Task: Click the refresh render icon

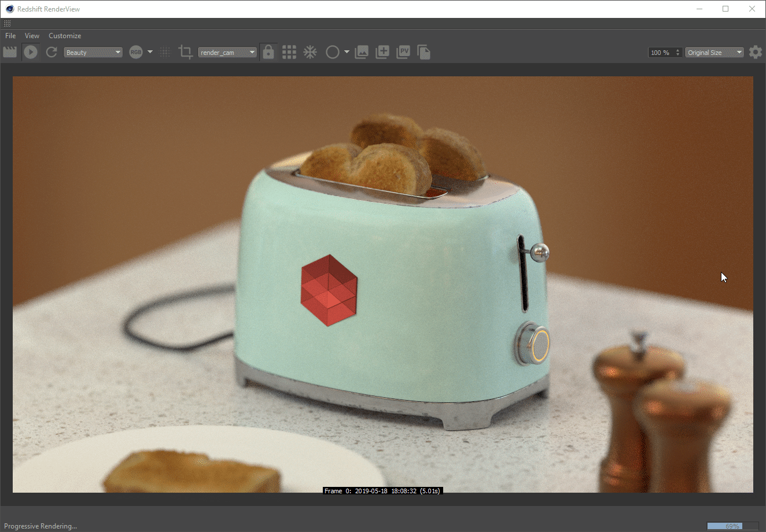Action: [51, 52]
